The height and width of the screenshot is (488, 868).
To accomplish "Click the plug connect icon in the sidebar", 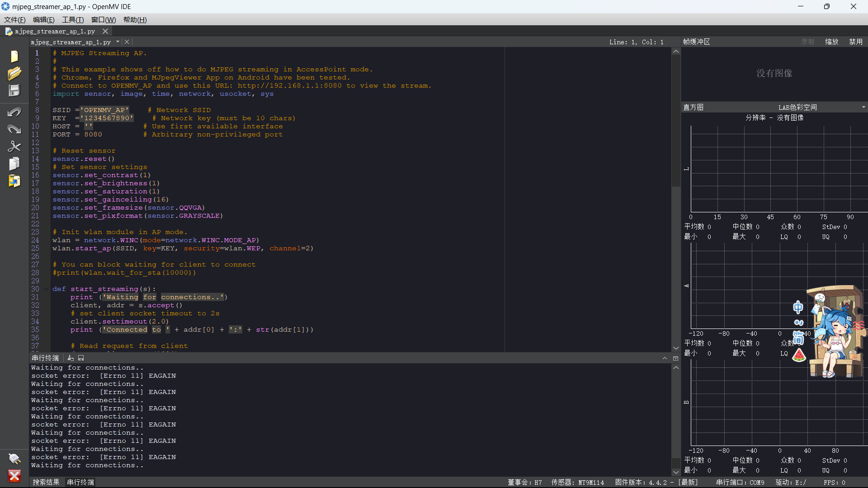I will click(x=14, y=459).
